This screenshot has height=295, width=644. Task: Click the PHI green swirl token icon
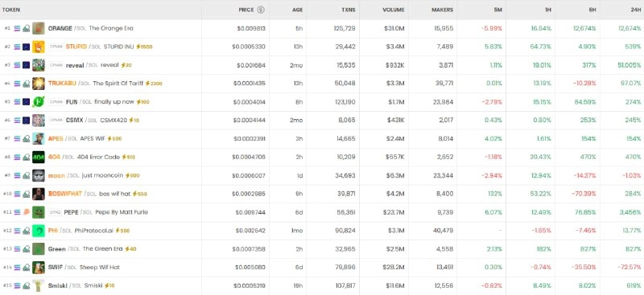pos(39,231)
